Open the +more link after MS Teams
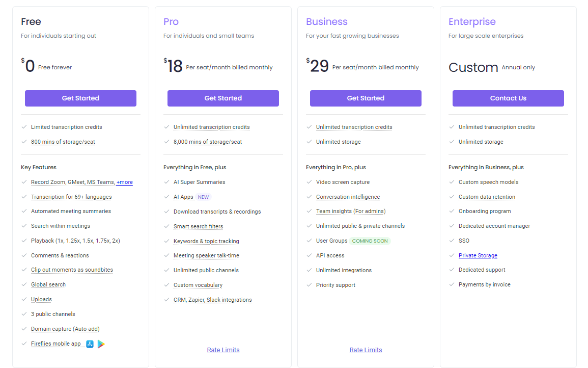This screenshot has width=588, height=368. (124, 182)
